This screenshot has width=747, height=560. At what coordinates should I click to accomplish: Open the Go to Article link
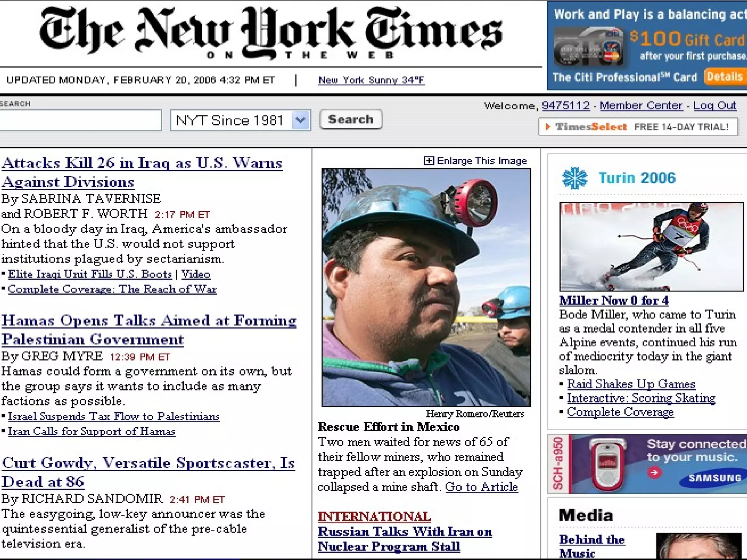(481, 487)
